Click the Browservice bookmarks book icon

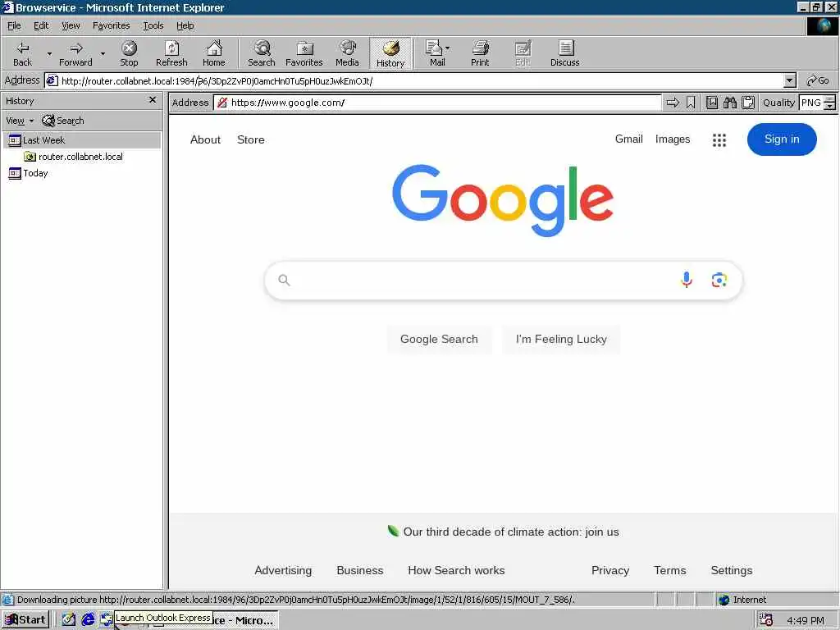[x=712, y=103]
